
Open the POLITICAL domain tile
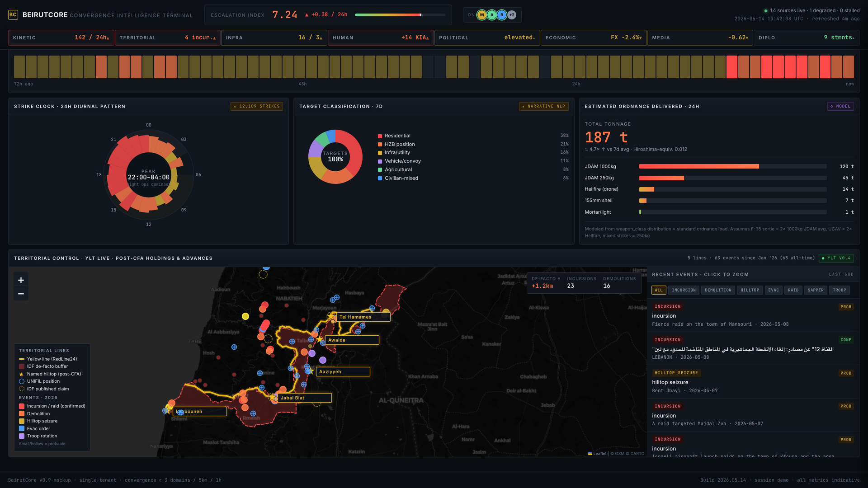(487, 38)
